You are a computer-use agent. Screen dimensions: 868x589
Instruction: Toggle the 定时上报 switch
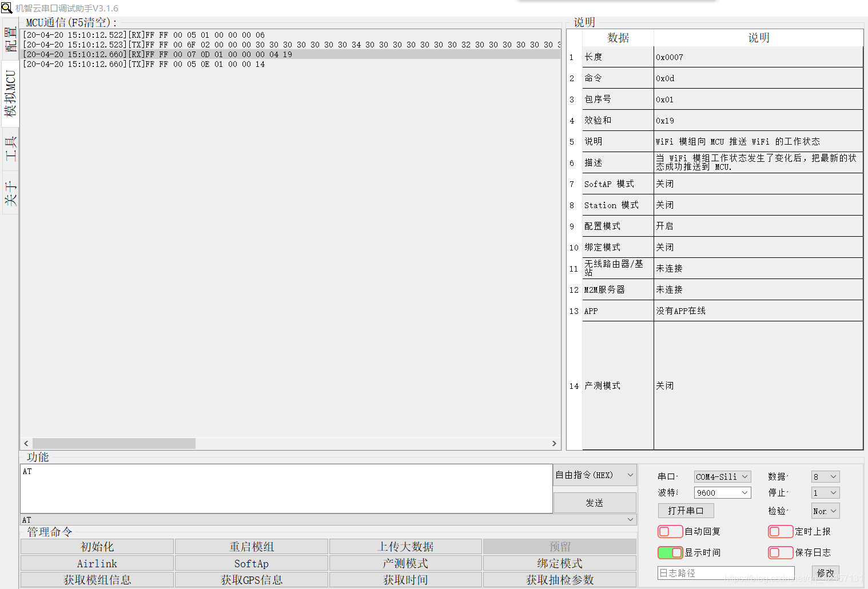(780, 531)
